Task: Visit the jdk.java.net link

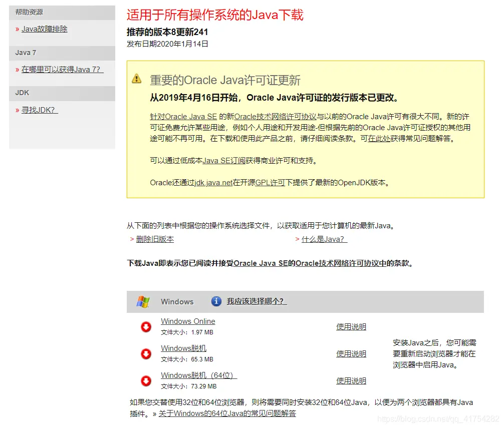Action: pos(213,183)
